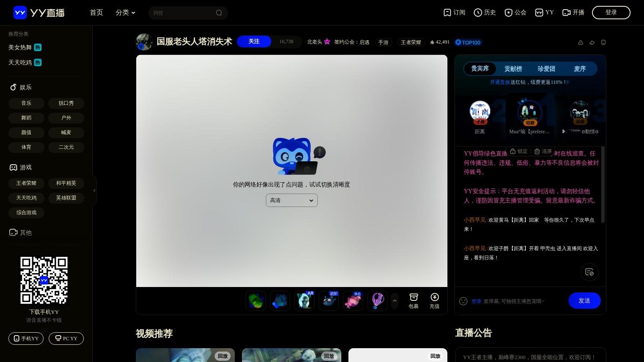Select the 换色 candy gift

tap(353, 301)
